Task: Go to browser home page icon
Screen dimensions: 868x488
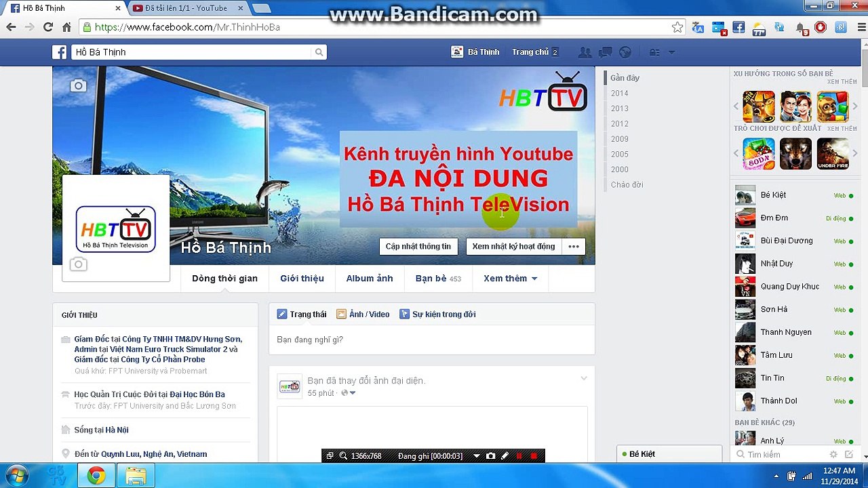Action: pyautogui.click(x=66, y=27)
